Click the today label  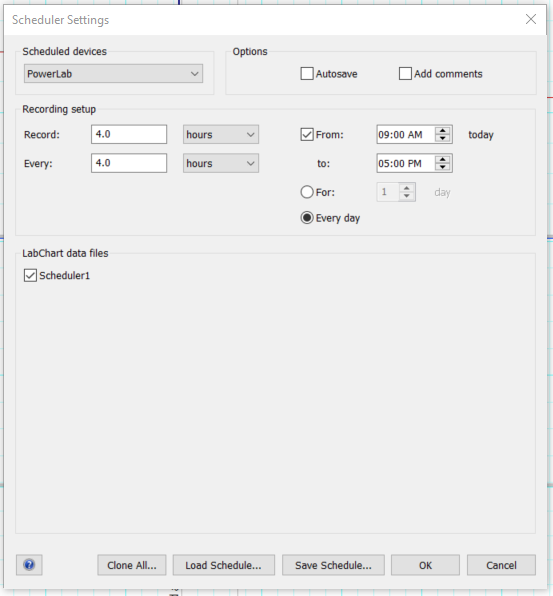click(481, 135)
